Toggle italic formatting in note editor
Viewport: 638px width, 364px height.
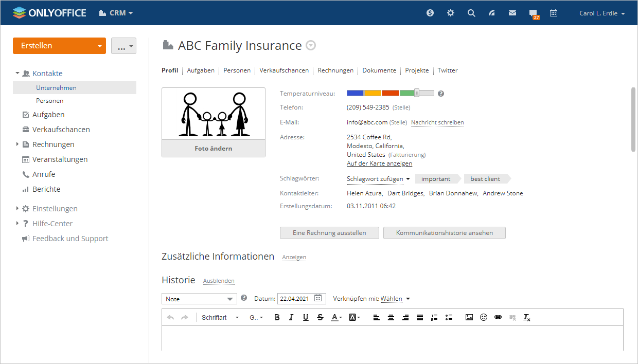click(x=291, y=318)
